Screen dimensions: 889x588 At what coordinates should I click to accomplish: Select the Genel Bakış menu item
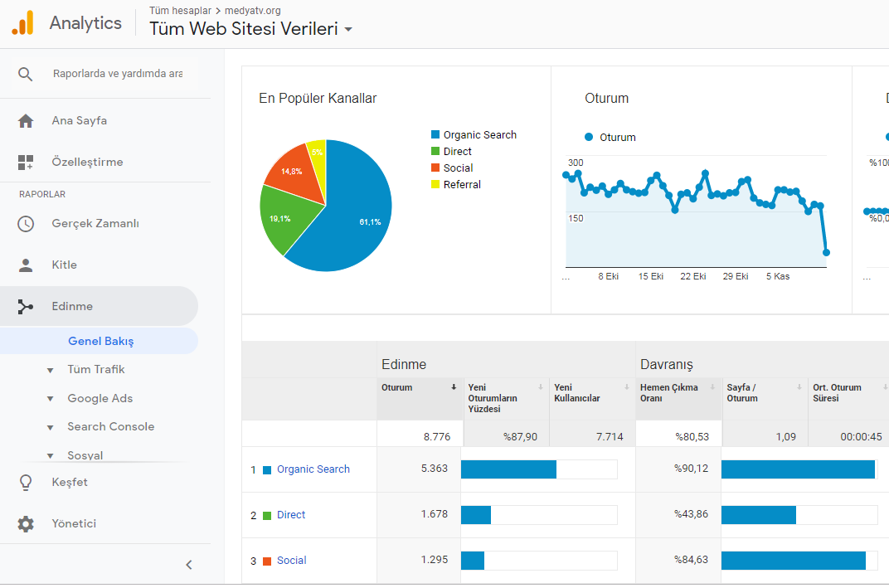(100, 341)
